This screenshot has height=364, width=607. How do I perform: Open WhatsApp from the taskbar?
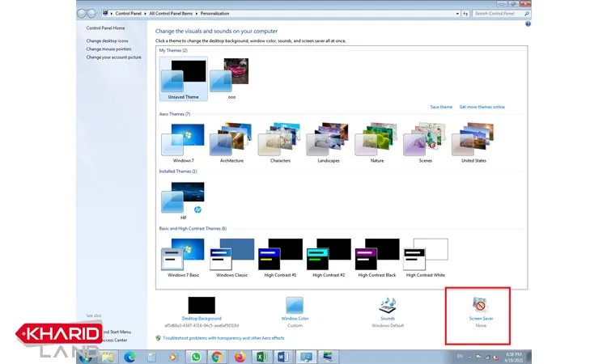(x=196, y=357)
